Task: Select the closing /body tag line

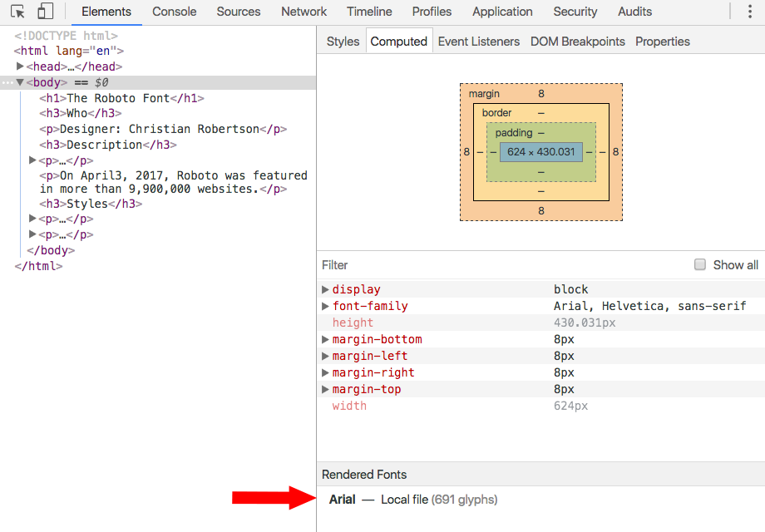Action: [x=51, y=250]
